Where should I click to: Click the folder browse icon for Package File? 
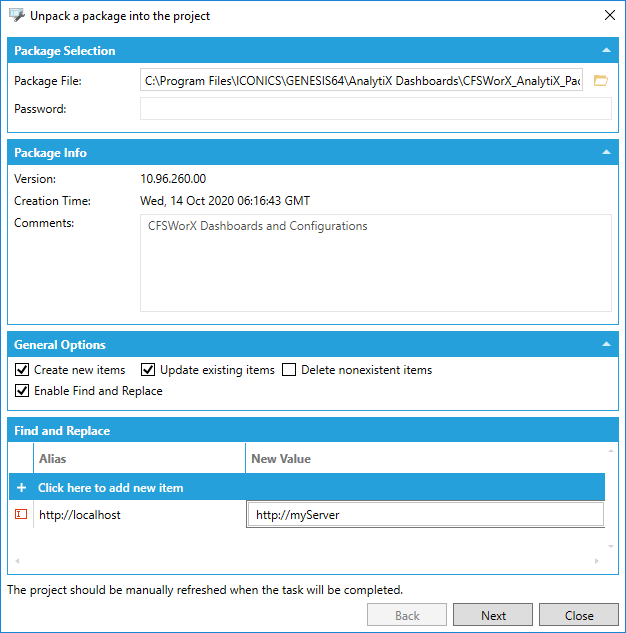tap(600, 81)
